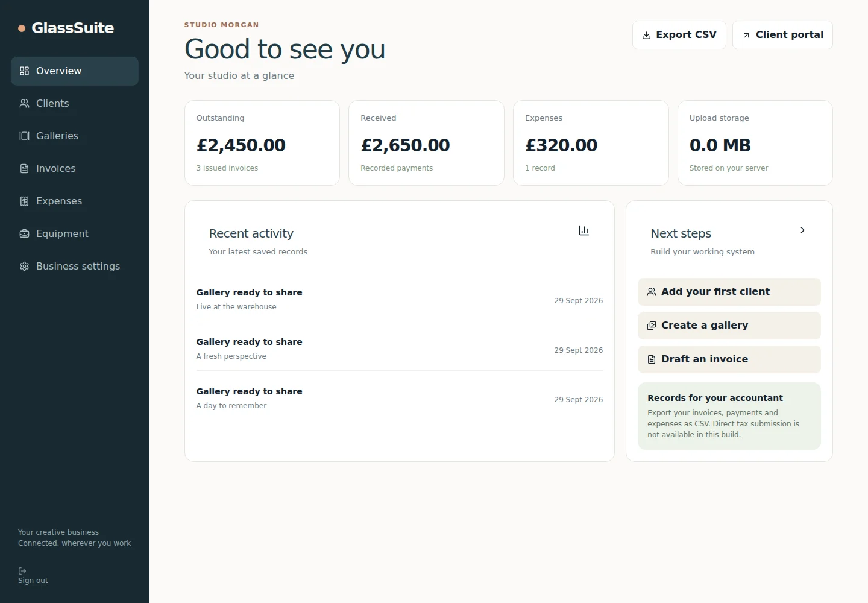This screenshot has width=868, height=603.
Task: Choose Create a gallery step
Action: [x=729, y=326]
